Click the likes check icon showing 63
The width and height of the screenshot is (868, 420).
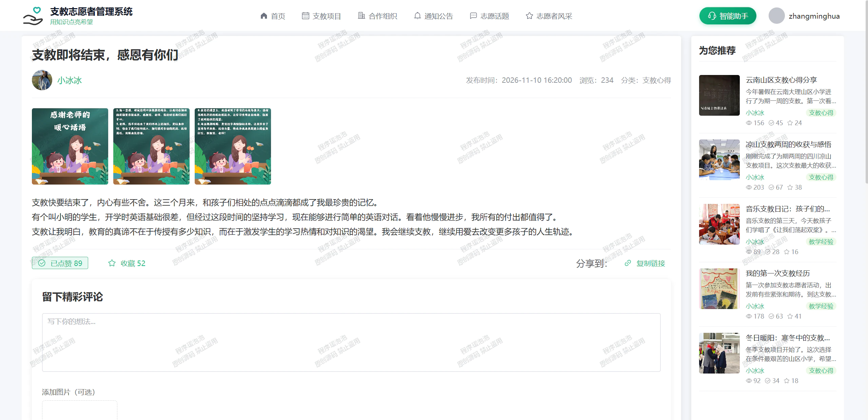771,316
